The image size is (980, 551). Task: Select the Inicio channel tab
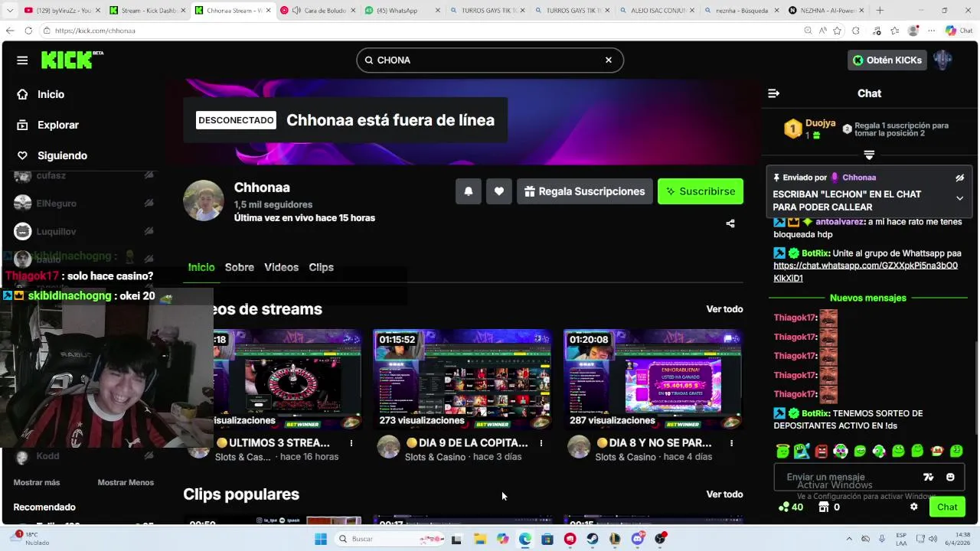tap(201, 267)
